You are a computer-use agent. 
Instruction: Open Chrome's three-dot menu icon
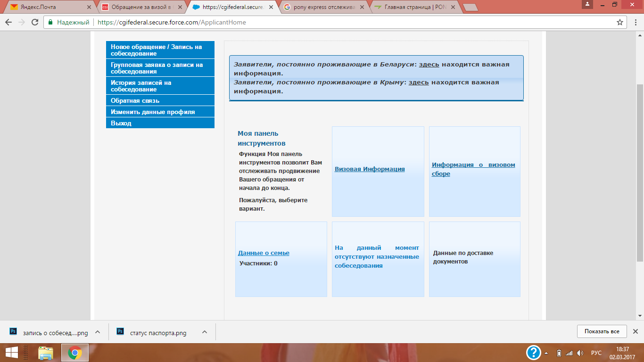[x=635, y=22]
